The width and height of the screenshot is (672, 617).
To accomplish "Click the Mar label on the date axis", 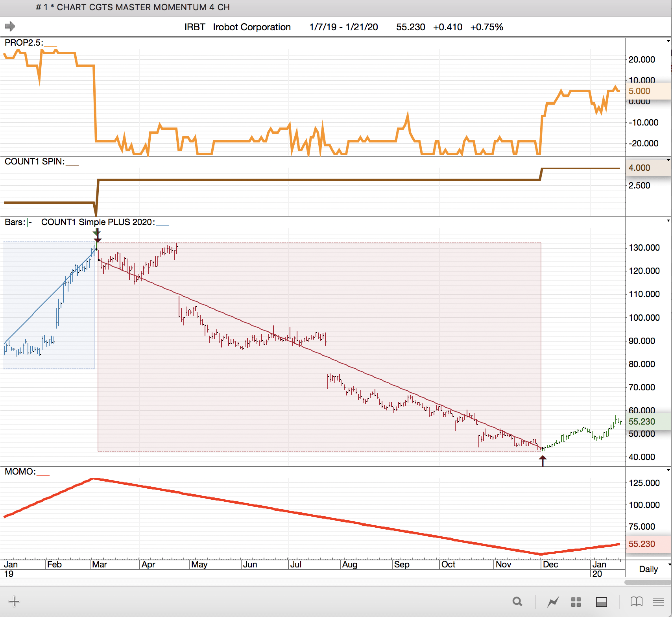I will [100, 565].
